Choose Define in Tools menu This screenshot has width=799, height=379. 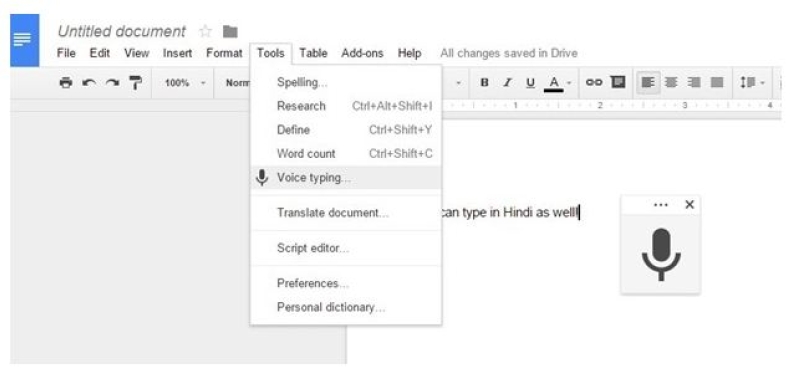[346, 130]
